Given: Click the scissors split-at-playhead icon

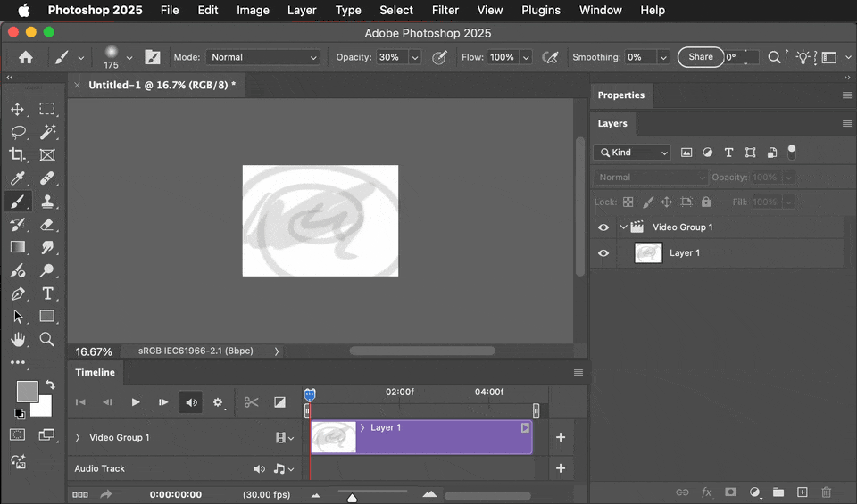Looking at the screenshot, I should tap(252, 402).
